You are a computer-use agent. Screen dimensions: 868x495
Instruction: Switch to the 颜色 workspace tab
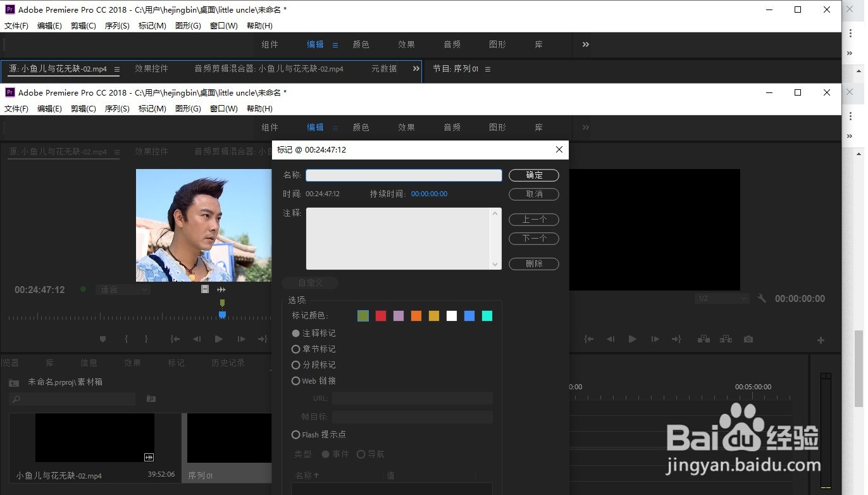[361, 127]
